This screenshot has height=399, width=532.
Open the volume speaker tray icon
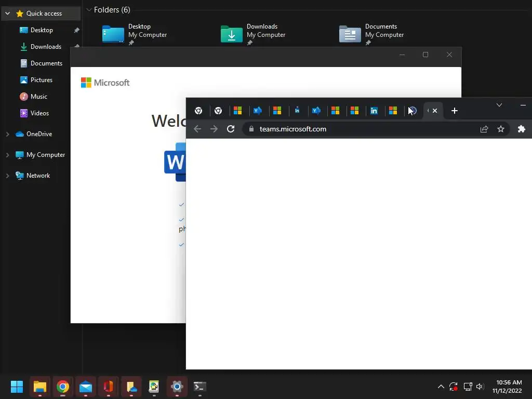tap(480, 387)
